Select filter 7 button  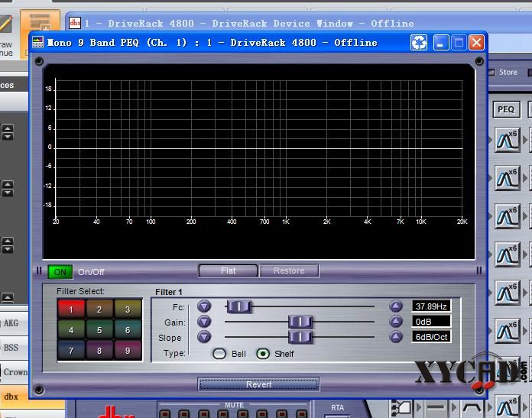click(x=71, y=350)
